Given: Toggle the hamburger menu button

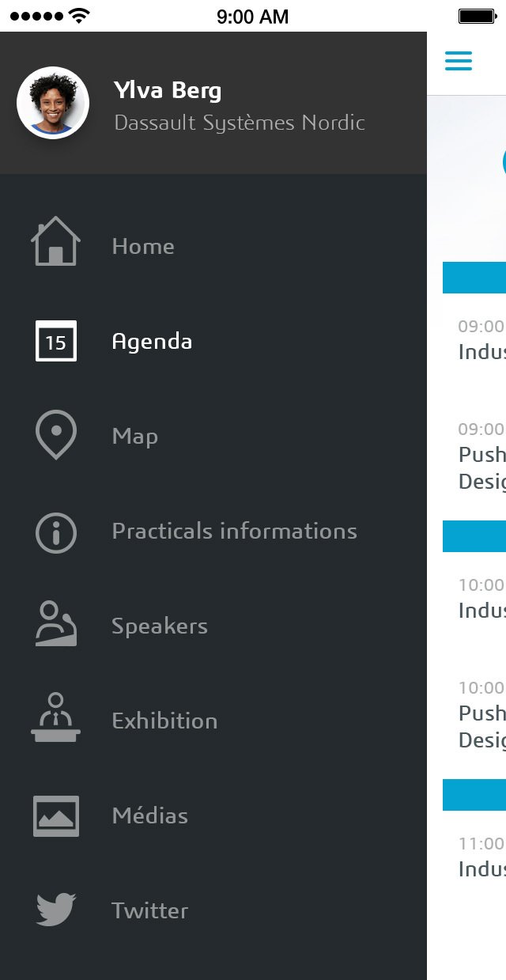Looking at the screenshot, I should click(x=459, y=61).
